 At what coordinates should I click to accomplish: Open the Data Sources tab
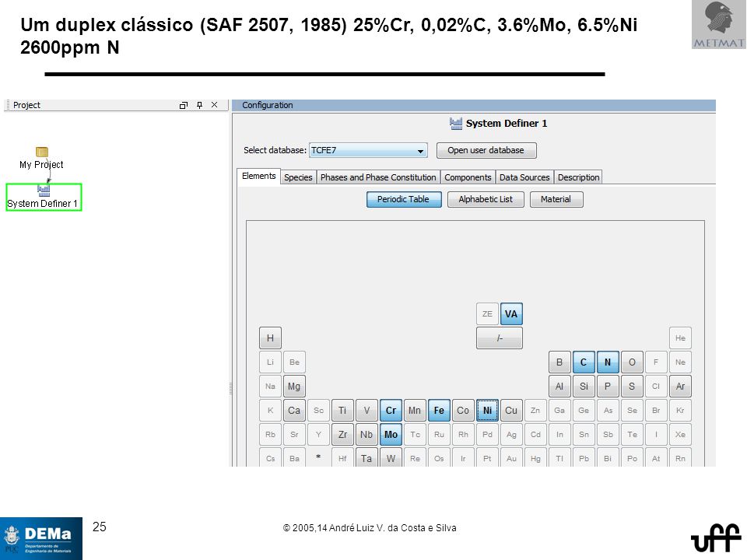point(524,177)
